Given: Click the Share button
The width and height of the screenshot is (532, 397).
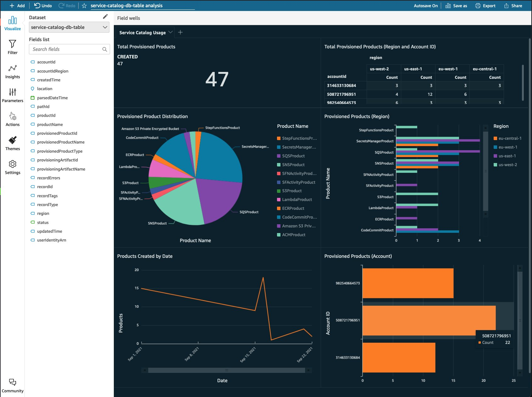Looking at the screenshot, I should 513,6.
